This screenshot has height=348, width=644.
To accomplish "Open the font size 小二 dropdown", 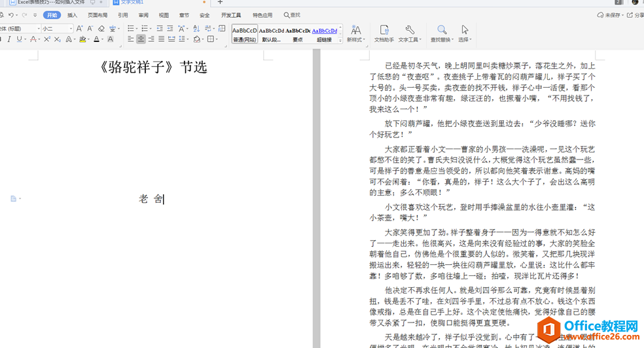I will [x=71, y=29].
